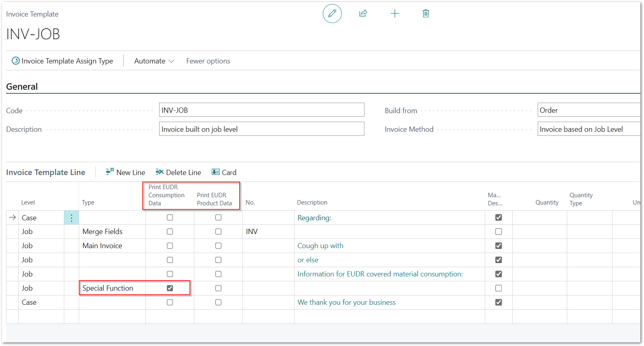Click Delete Line action
Viewport: 644px width, 346px height.
click(178, 173)
